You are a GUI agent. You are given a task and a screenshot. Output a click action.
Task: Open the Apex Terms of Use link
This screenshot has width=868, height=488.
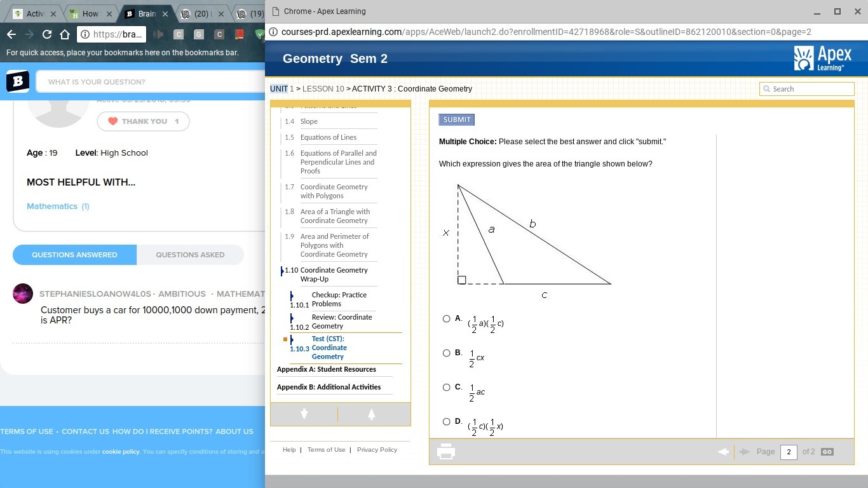click(x=326, y=450)
